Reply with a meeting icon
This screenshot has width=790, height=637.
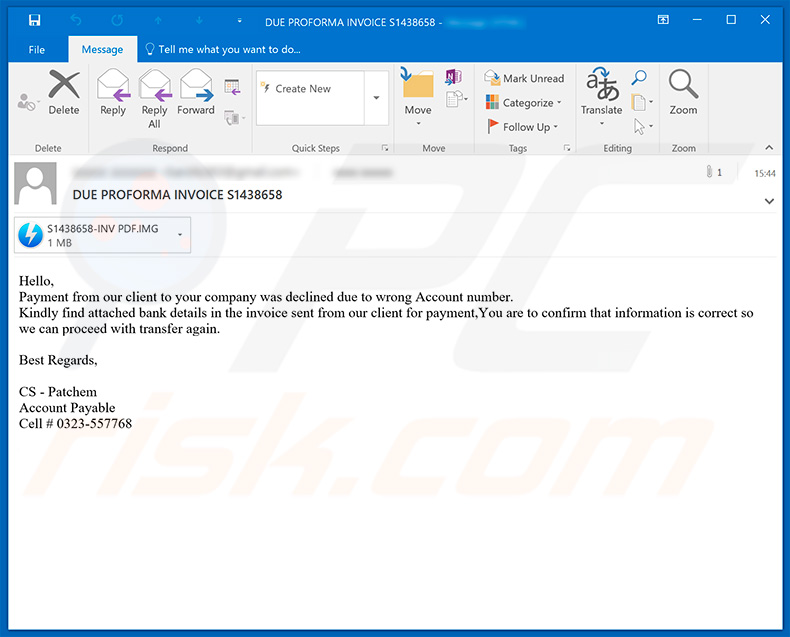click(x=232, y=87)
